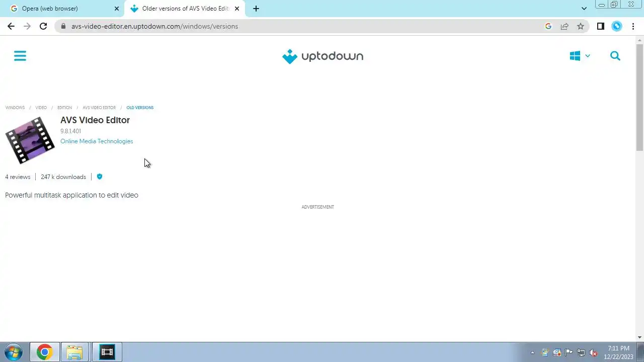The width and height of the screenshot is (644, 362).
Task: Click the verified shield badge
Action: point(100,176)
